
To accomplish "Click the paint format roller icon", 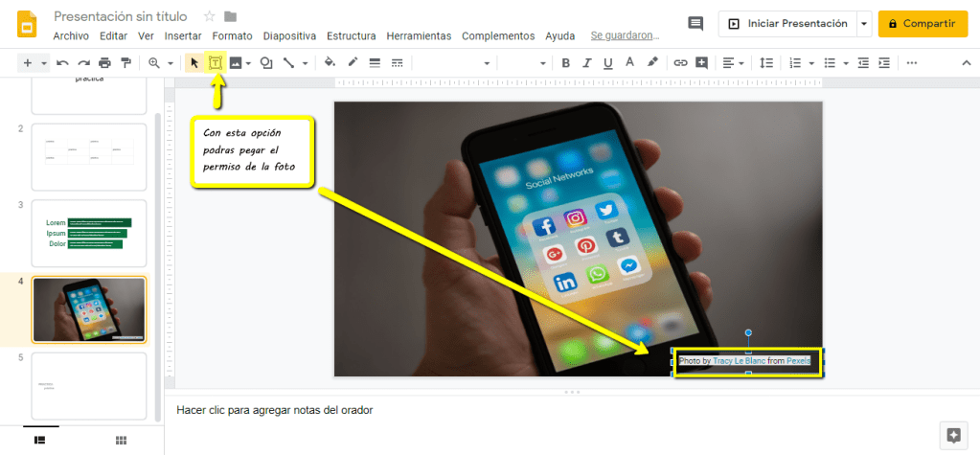I will [125, 63].
